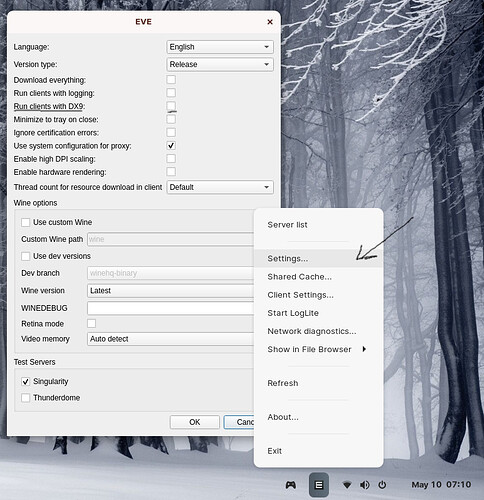The image size is (484, 500).
Task: Focus the WINEDEBUG input field
Action: (x=170, y=308)
